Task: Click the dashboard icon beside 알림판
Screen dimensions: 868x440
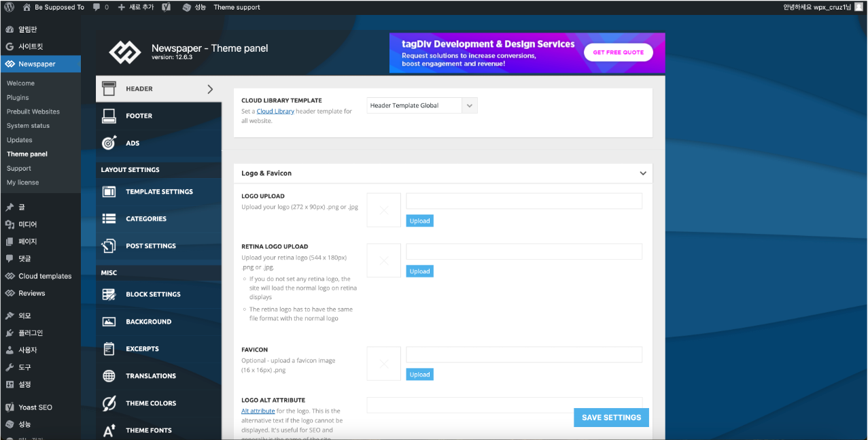Action: tap(10, 30)
